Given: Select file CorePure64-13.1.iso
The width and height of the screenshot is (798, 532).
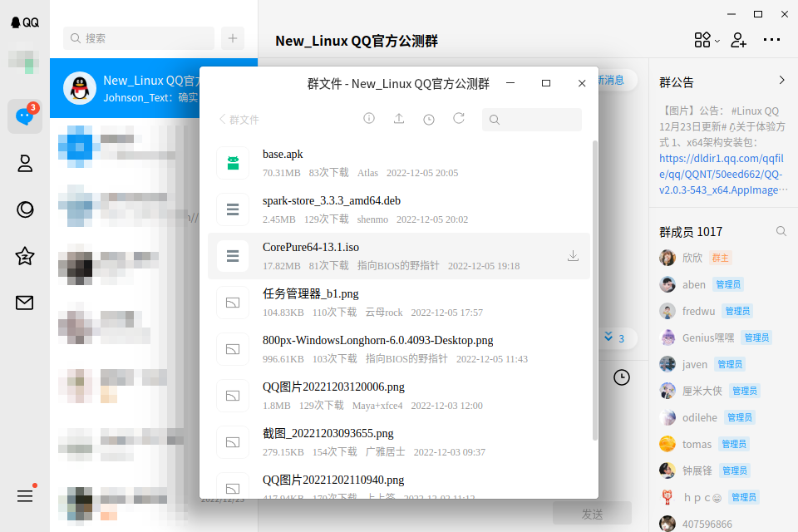Looking at the screenshot, I should (398, 256).
